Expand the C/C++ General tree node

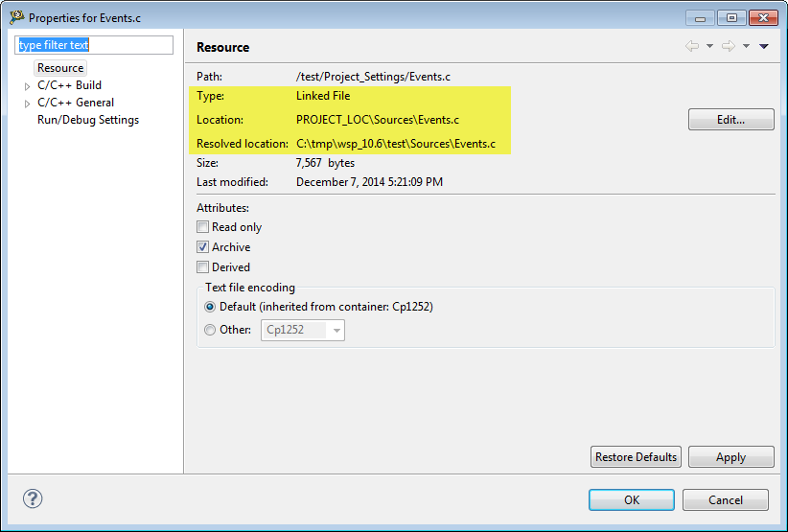(27, 104)
